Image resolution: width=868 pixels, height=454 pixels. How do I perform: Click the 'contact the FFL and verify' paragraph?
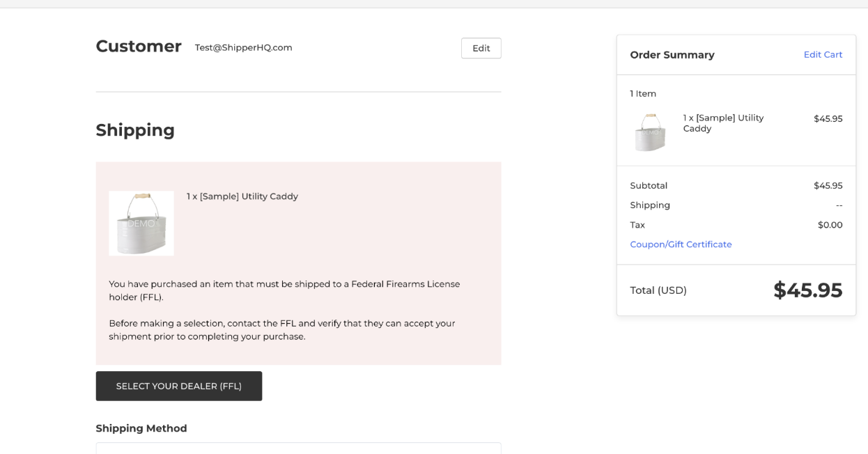281,330
